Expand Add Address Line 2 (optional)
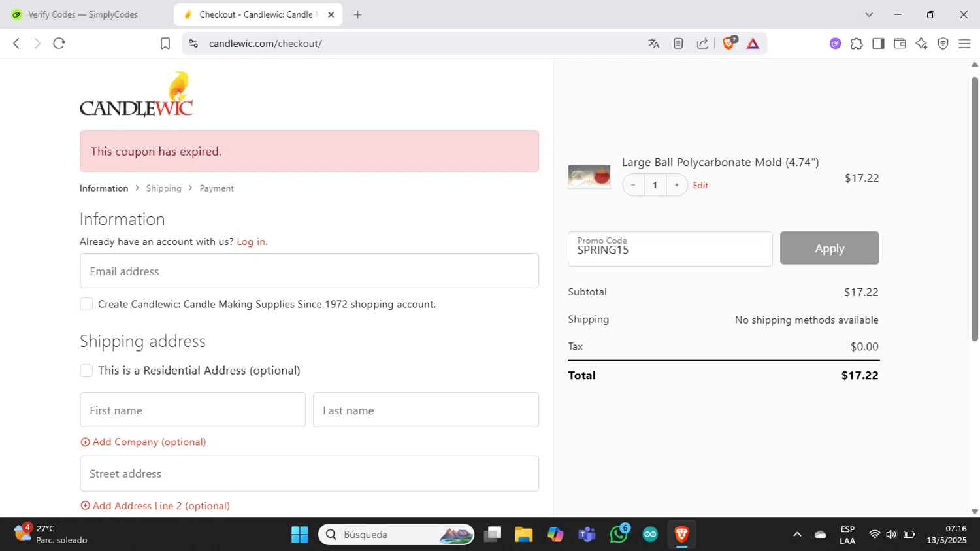The image size is (980, 551). pyautogui.click(x=155, y=505)
